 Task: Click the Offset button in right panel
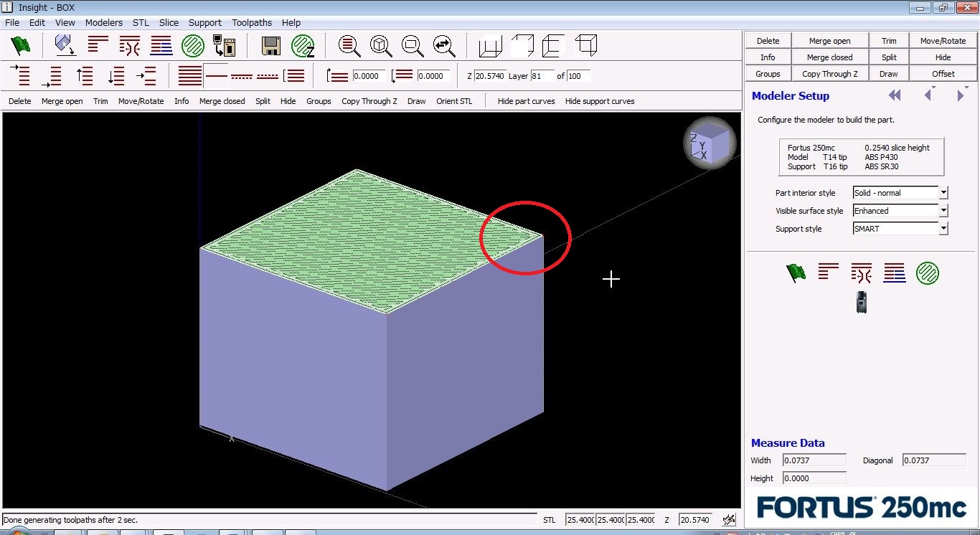tap(943, 74)
